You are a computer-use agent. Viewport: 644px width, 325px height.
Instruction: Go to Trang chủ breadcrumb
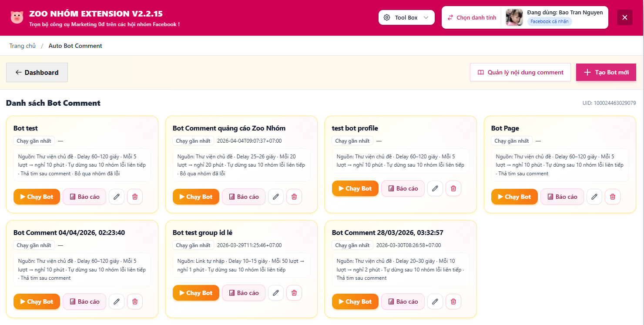(x=23, y=46)
